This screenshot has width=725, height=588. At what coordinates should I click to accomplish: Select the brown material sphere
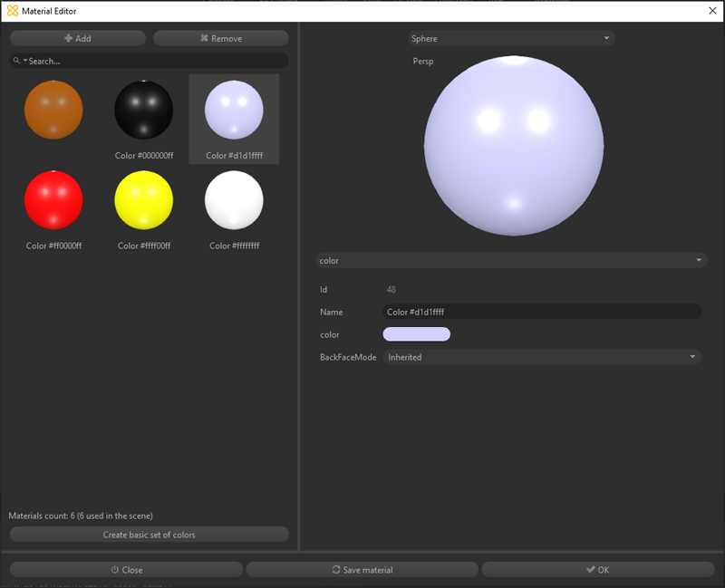pyautogui.click(x=53, y=110)
